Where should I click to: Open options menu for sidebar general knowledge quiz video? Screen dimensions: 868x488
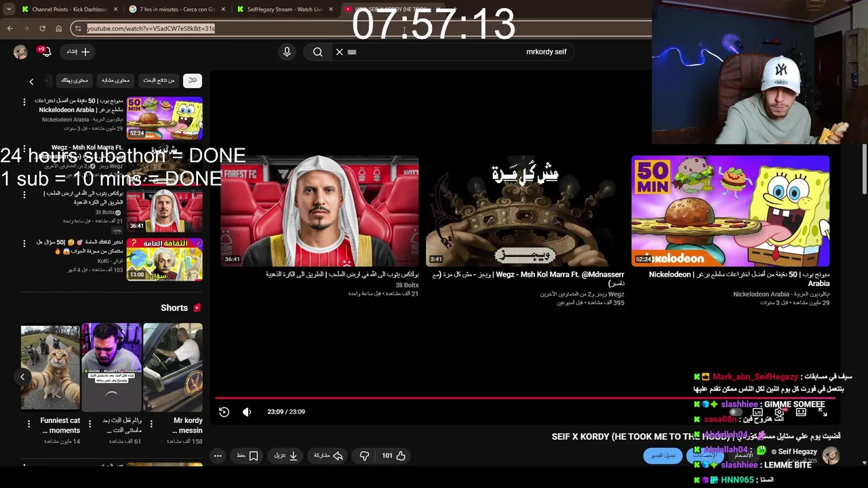24,243
